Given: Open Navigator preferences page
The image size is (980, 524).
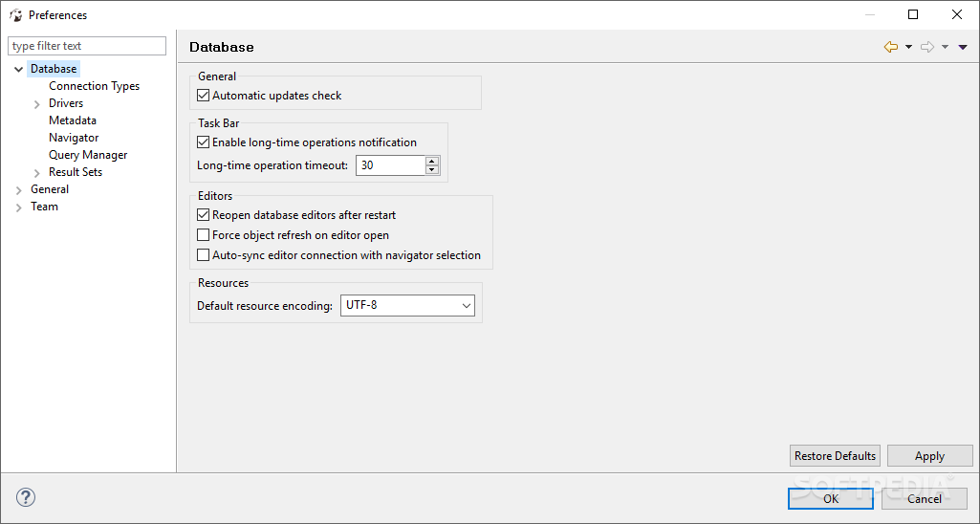Looking at the screenshot, I should 74,138.
